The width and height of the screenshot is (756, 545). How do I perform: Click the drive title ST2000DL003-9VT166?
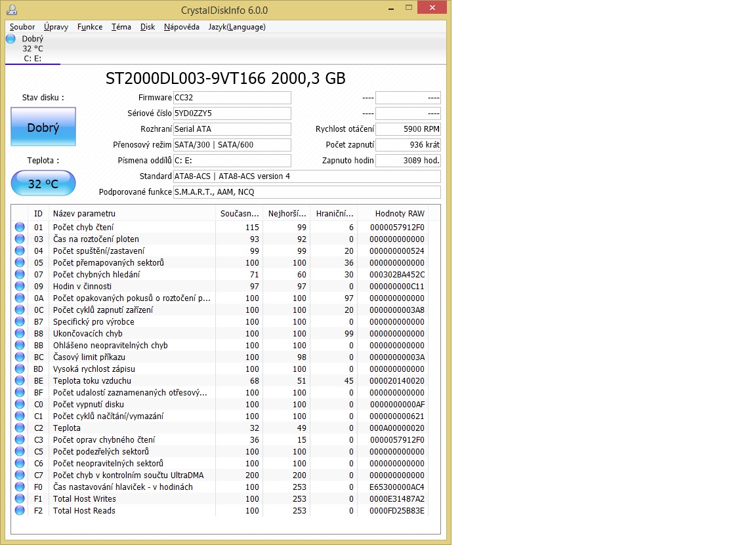click(x=185, y=78)
